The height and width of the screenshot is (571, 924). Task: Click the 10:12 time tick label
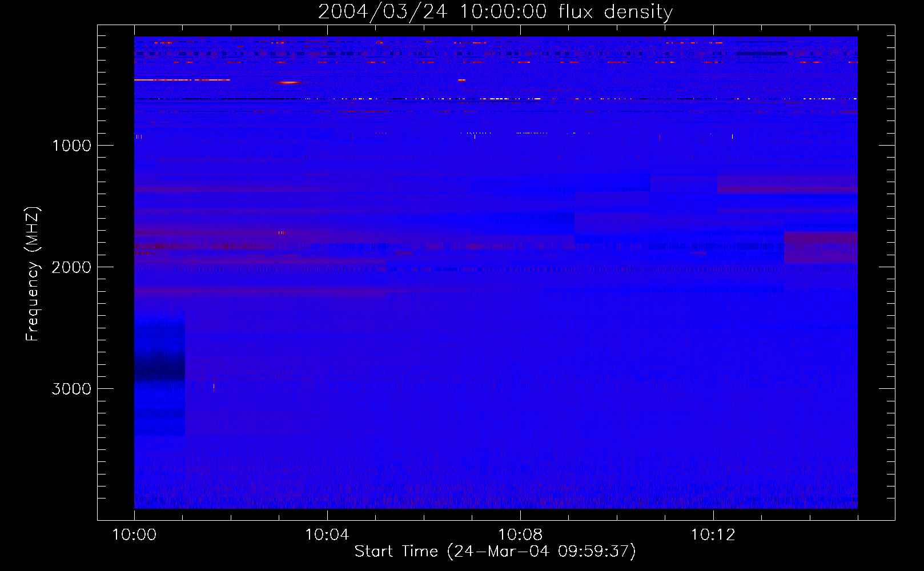coord(713,535)
